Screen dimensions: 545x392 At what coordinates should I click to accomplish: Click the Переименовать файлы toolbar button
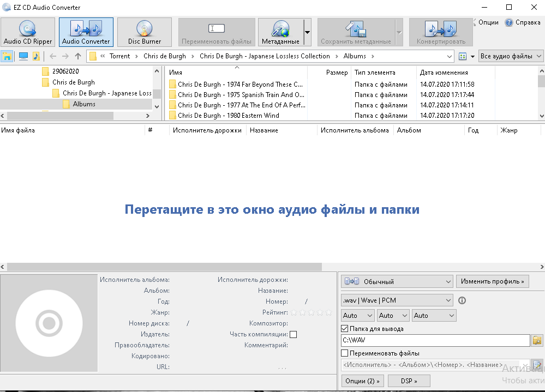(217, 32)
